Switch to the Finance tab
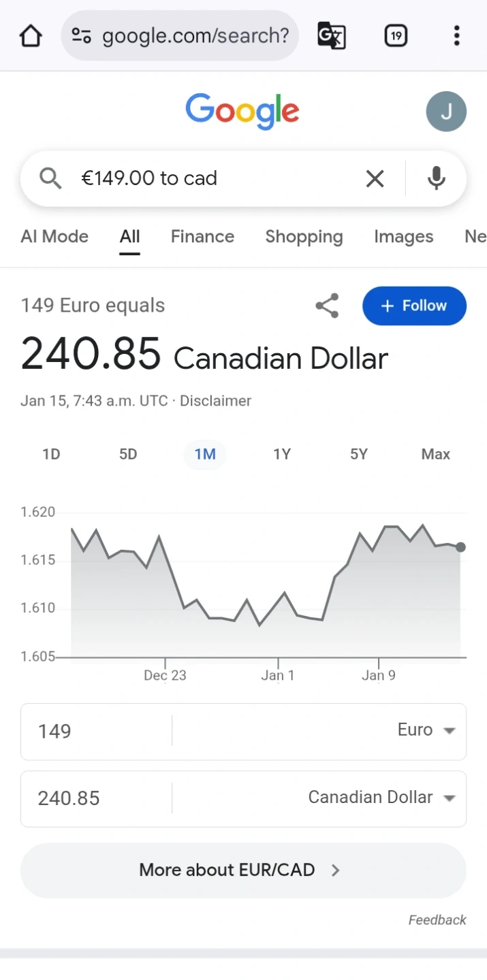This screenshot has height=980, width=487. tap(202, 237)
